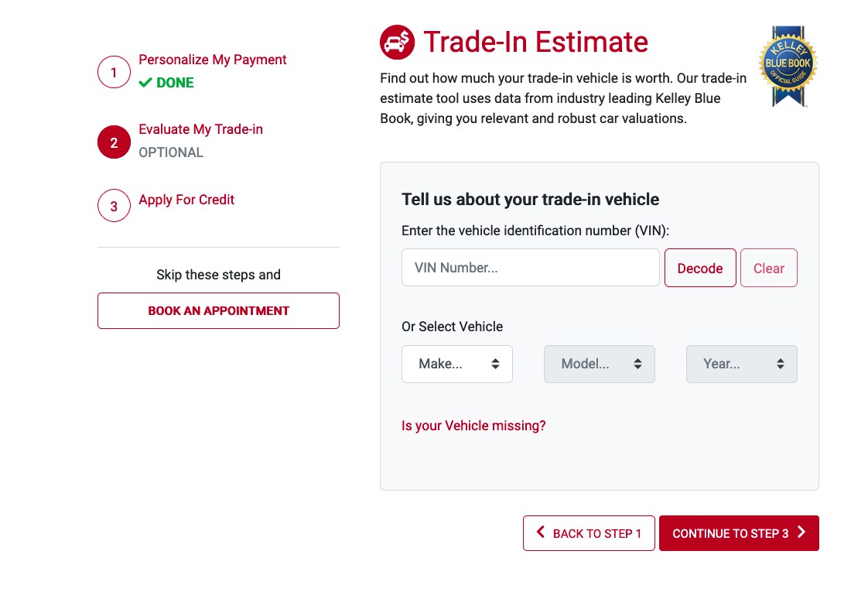Click the Book an Appointment button
The image size is (868, 616).
pos(219,311)
